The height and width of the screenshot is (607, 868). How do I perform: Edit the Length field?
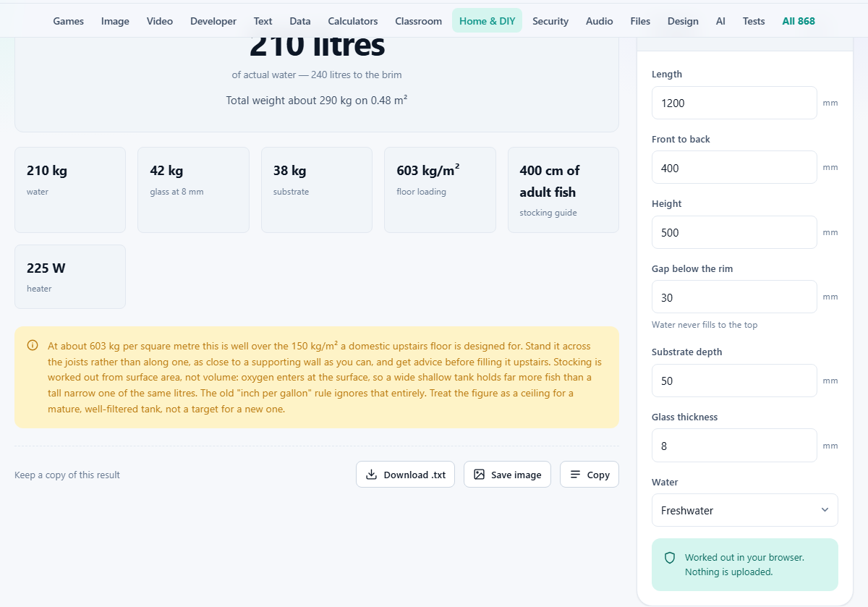(734, 103)
